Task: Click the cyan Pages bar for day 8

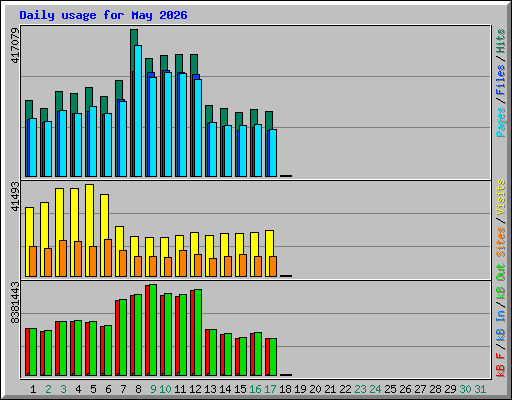Action: point(138,111)
